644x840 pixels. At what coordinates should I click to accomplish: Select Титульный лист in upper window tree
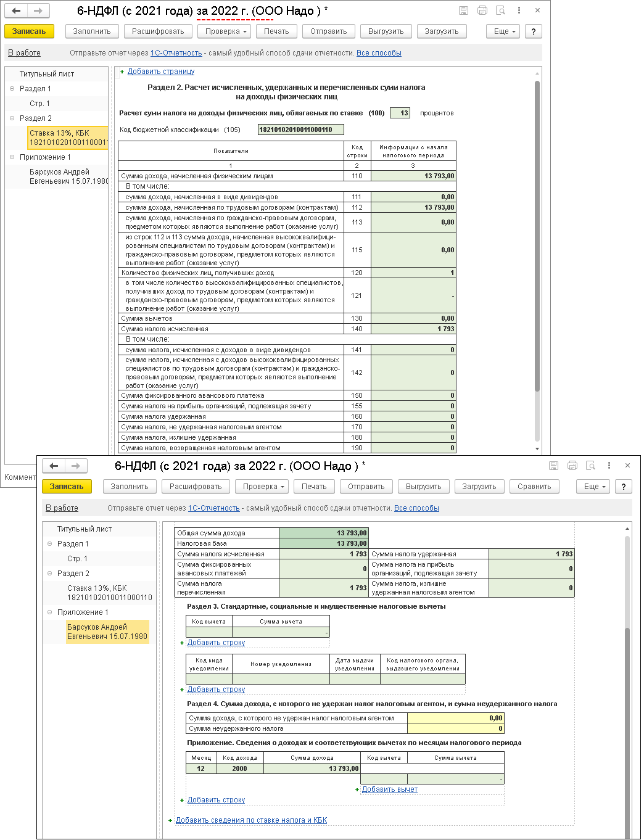[47, 74]
